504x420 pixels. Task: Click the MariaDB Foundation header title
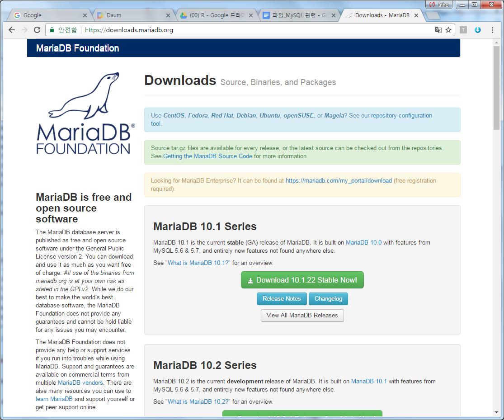point(77,48)
